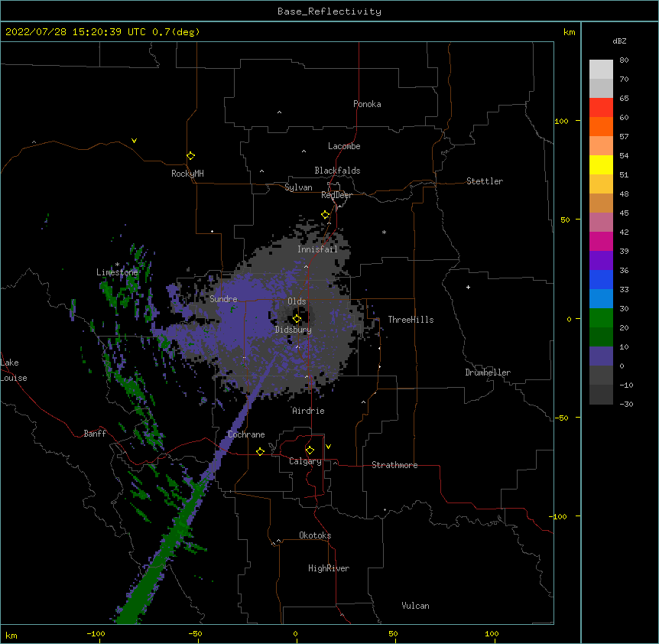Pick the violet purple swatch in legend

pos(601,260)
